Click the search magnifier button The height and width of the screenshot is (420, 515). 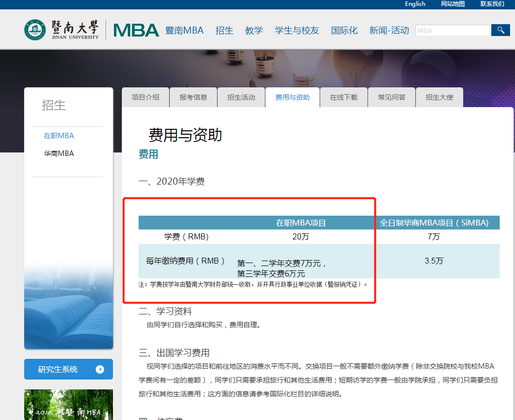click(501, 30)
